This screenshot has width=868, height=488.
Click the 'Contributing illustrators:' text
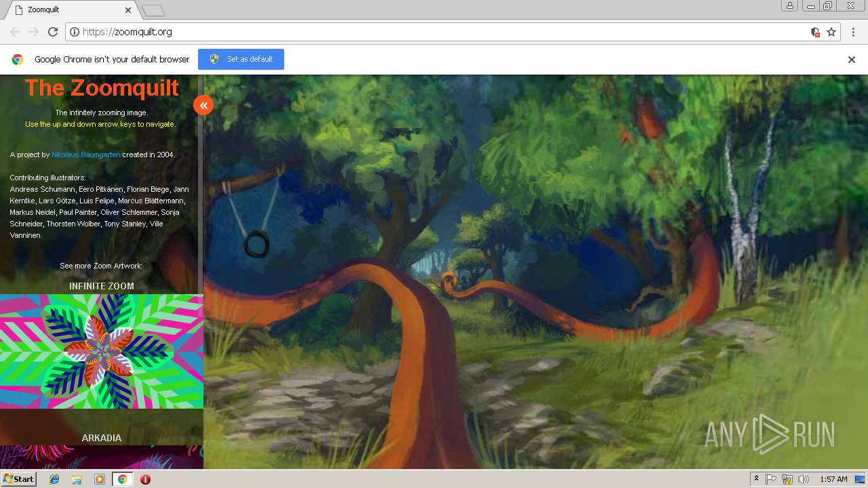[47, 178]
